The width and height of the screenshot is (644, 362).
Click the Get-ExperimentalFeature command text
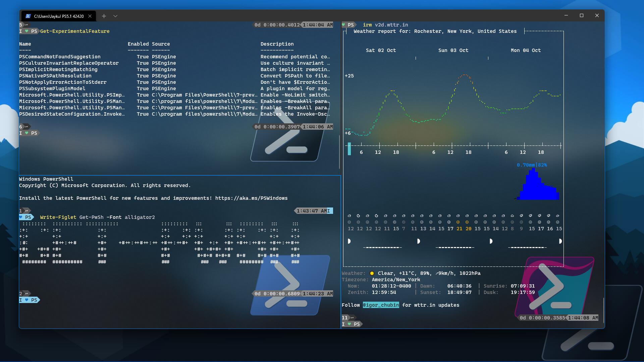(75, 31)
